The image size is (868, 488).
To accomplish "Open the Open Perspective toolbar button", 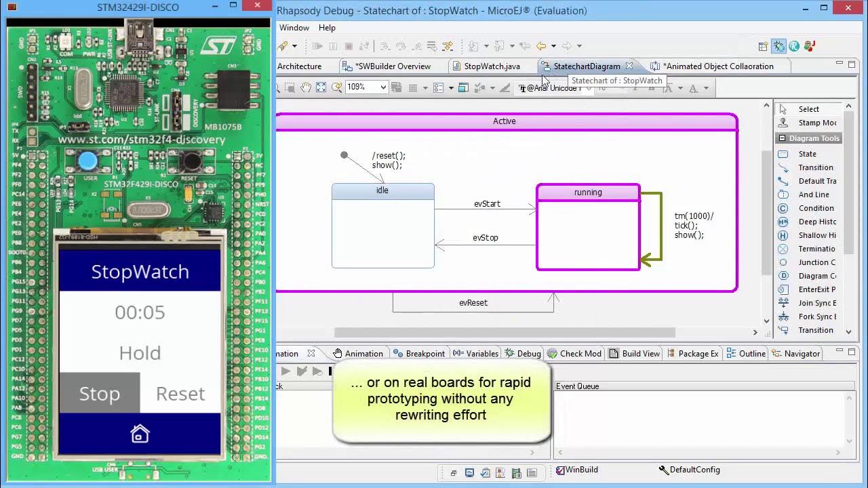I will tap(763, 46).
